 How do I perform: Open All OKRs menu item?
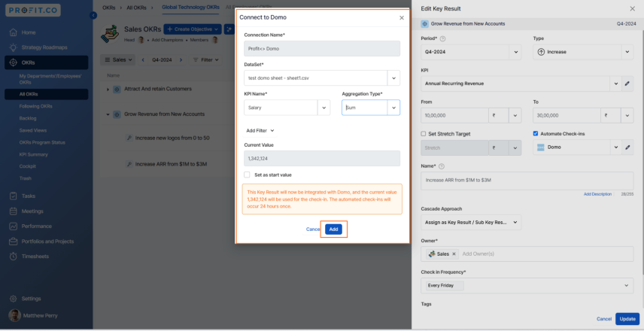(x=47, y=94)
